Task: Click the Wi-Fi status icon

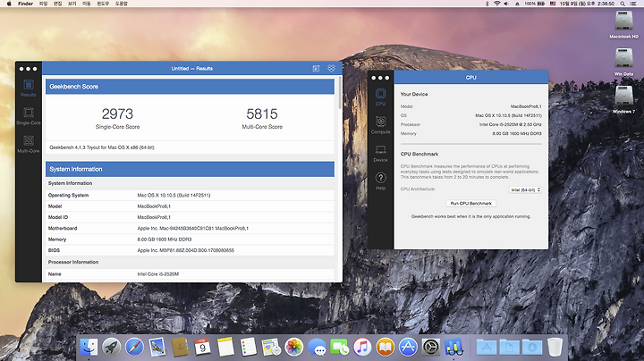Action: [497, 4]
